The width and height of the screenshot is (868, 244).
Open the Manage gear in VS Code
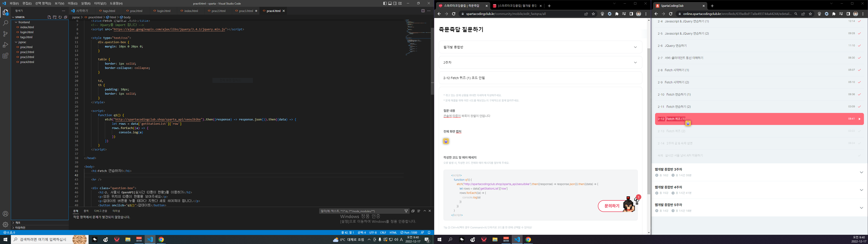point(5,224)
